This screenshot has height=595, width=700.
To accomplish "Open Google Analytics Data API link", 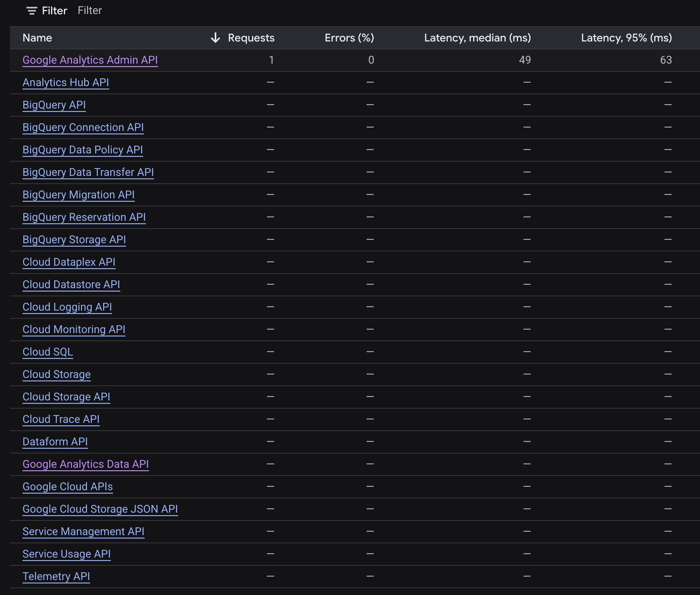I will point(86,464).
